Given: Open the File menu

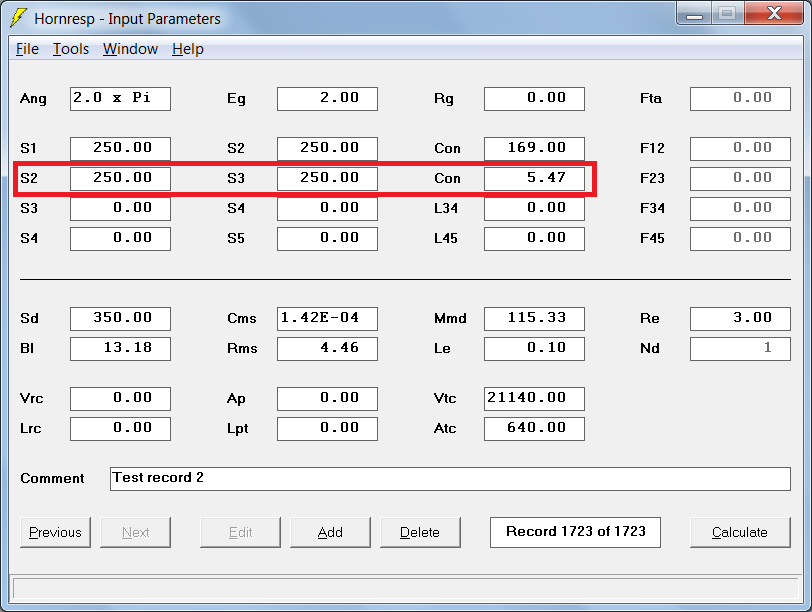Looking at the screenshot, I should (x=27, y=49).
